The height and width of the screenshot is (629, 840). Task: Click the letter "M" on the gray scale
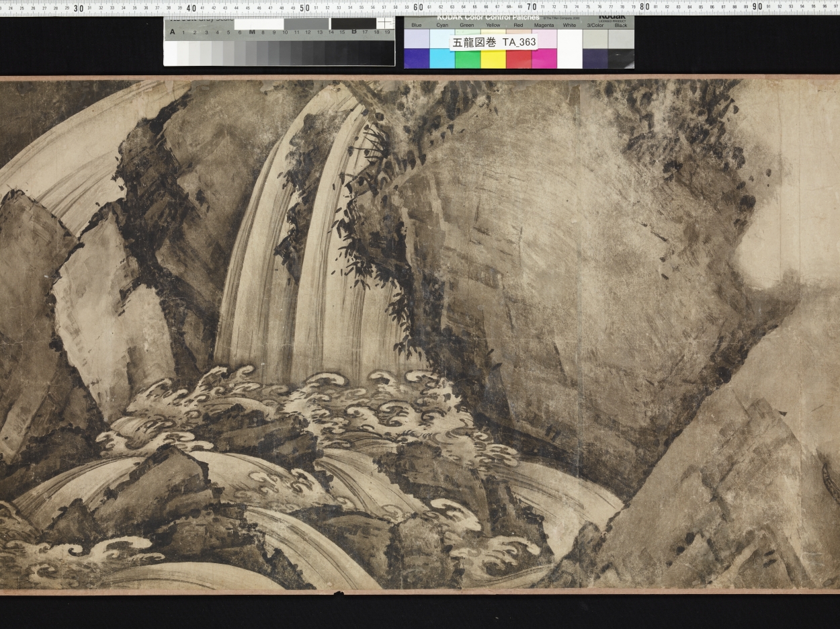252,32
